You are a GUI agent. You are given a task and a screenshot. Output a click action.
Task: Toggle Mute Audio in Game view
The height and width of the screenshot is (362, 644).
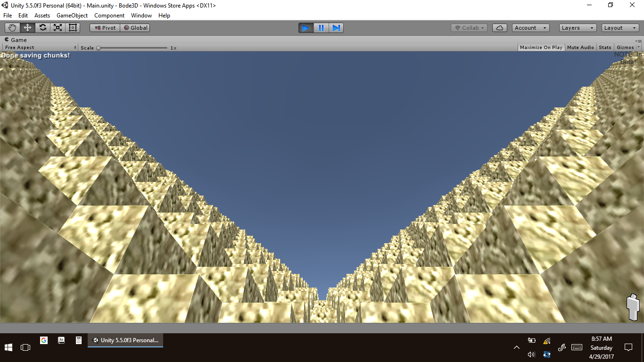point(580,48)
